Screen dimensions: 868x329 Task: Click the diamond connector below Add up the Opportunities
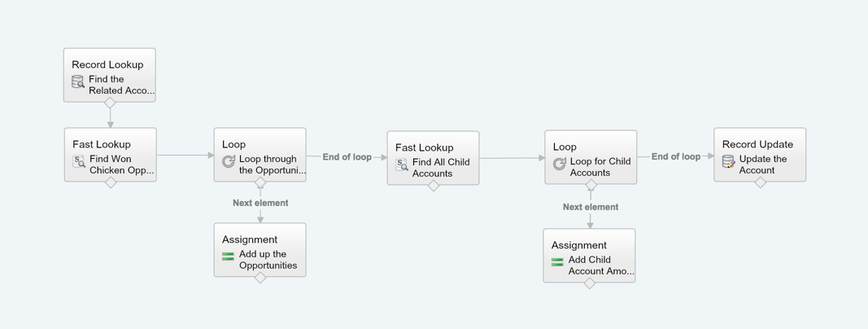(x=260, y=278)
